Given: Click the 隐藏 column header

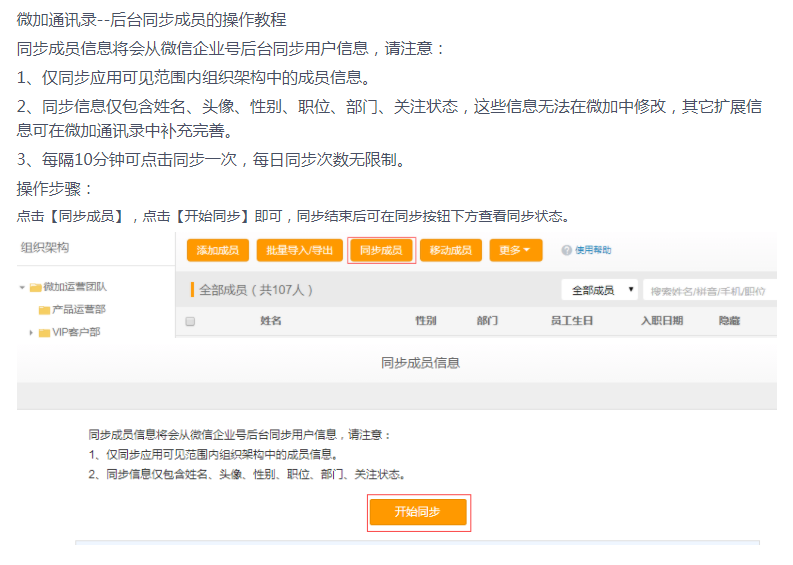Looking at the screenshot, I should click(729, 321).
